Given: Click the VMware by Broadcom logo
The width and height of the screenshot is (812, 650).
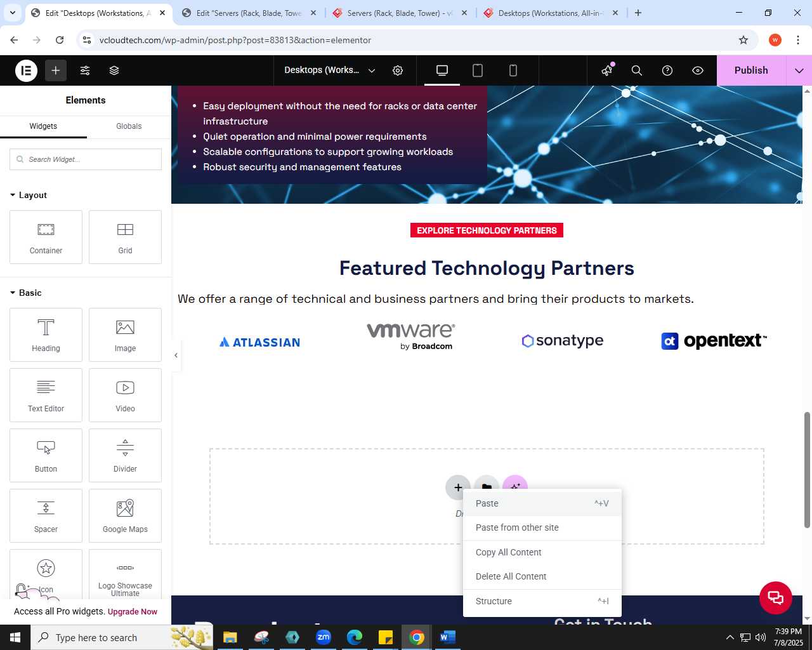Looking at the screenshot, I should 410,336.
